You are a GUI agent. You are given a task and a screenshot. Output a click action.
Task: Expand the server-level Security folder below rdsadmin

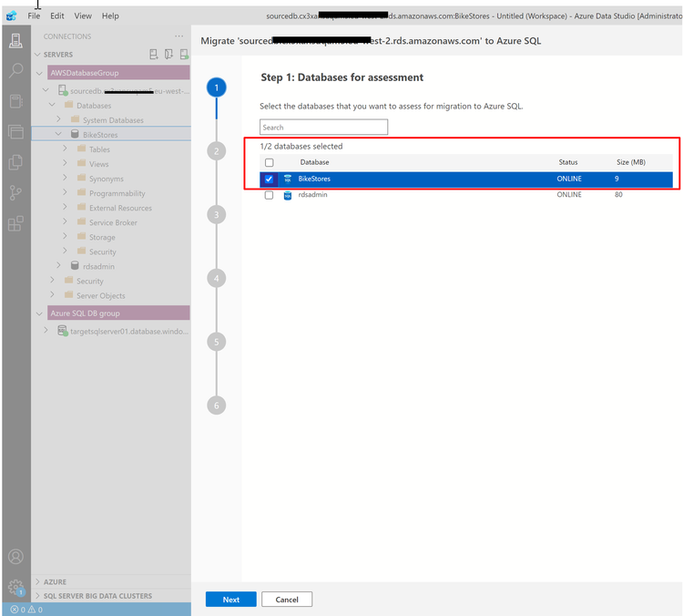point(53,280)
